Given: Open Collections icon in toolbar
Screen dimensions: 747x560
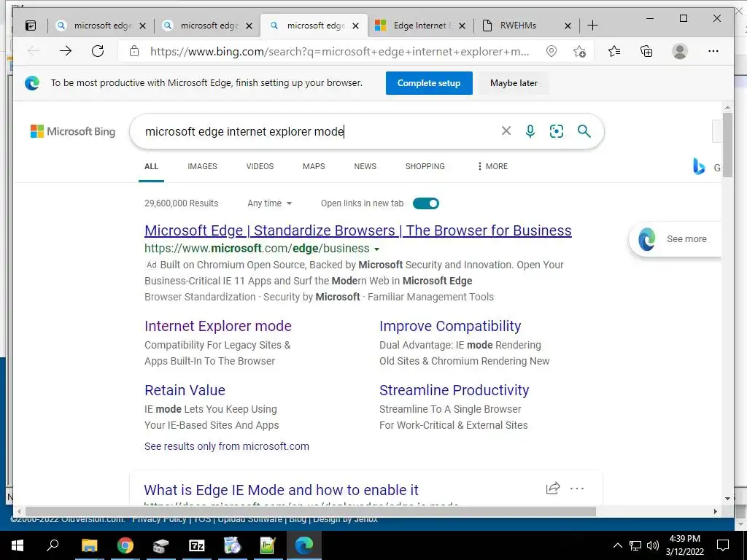Looking at the screenshot, I should [646, 51].
